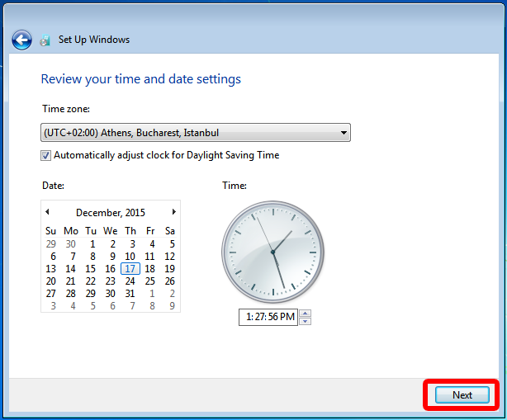Viewport: 507px width, 420px height.
Task: Select November 30 in the calendar
Action: 70,244
